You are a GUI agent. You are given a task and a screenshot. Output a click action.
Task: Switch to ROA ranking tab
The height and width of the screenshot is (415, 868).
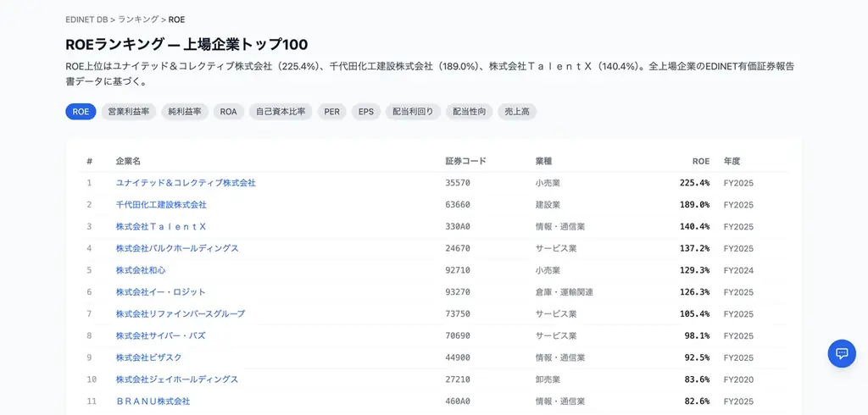tap(229, 111)
